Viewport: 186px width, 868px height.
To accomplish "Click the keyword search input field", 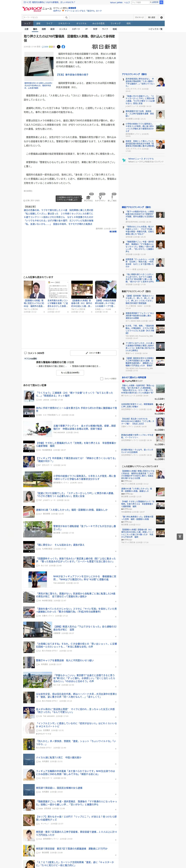I will click(43, 18).
